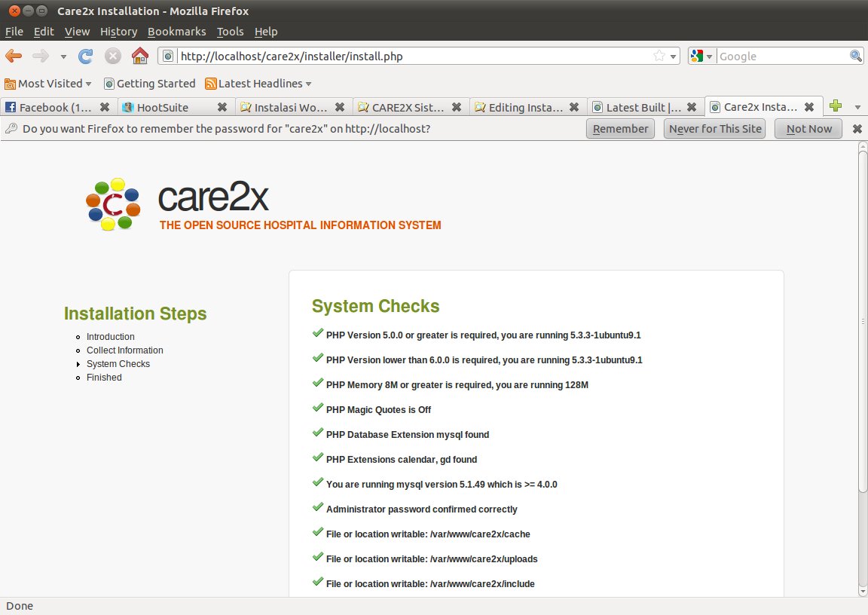Open the Getting Started bookmark
The image size is (868, 615).
149,84
